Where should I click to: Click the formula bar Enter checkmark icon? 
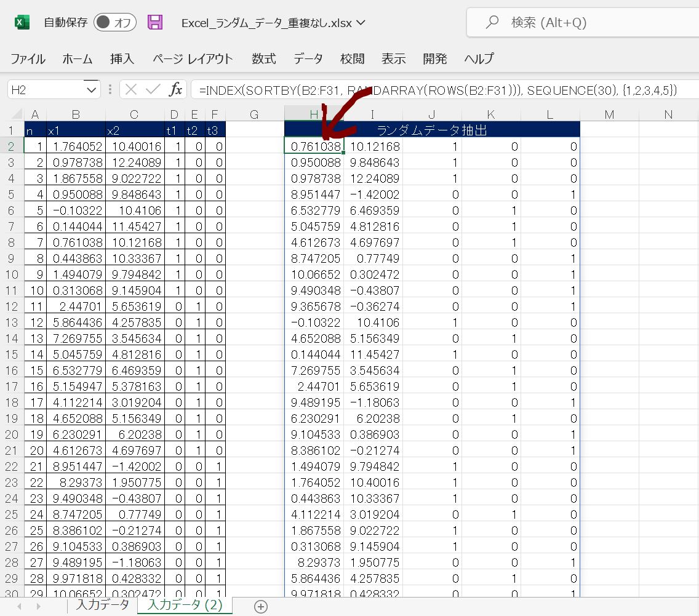coord(153,90)
